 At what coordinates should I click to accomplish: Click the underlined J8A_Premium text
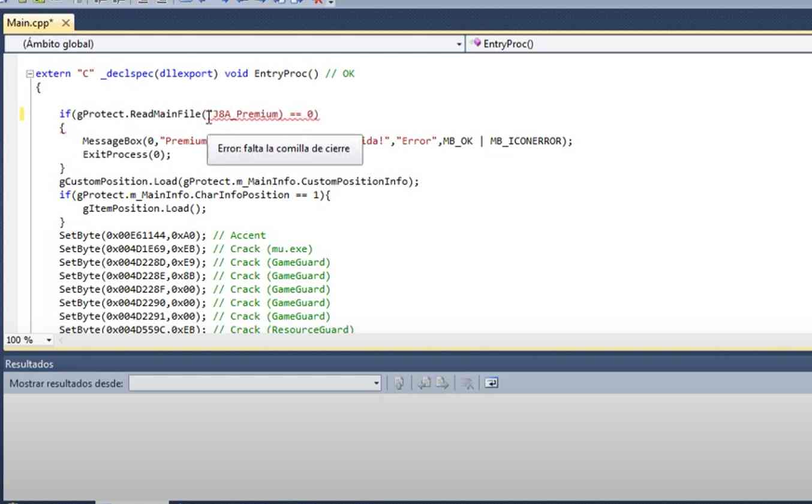point(246,114)
